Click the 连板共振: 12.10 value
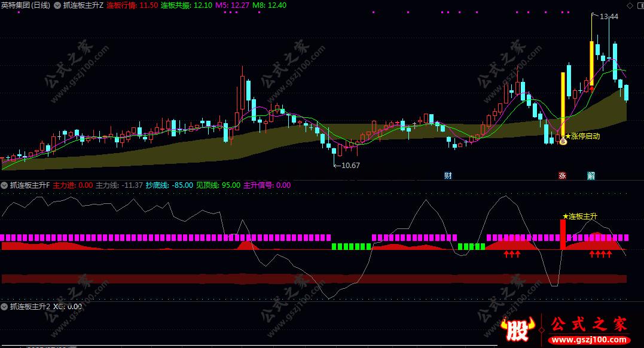Viewport: 644px width, 348px height. click(x=187, y=5)
